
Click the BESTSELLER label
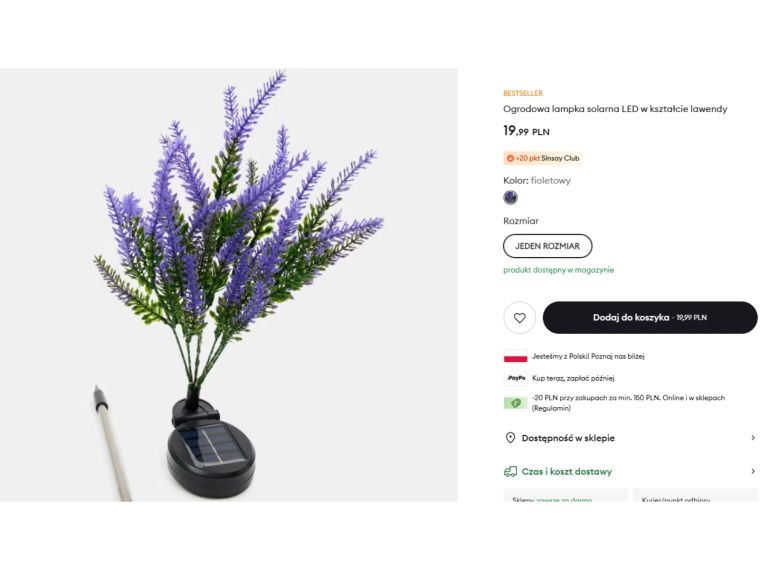[523, 93]
